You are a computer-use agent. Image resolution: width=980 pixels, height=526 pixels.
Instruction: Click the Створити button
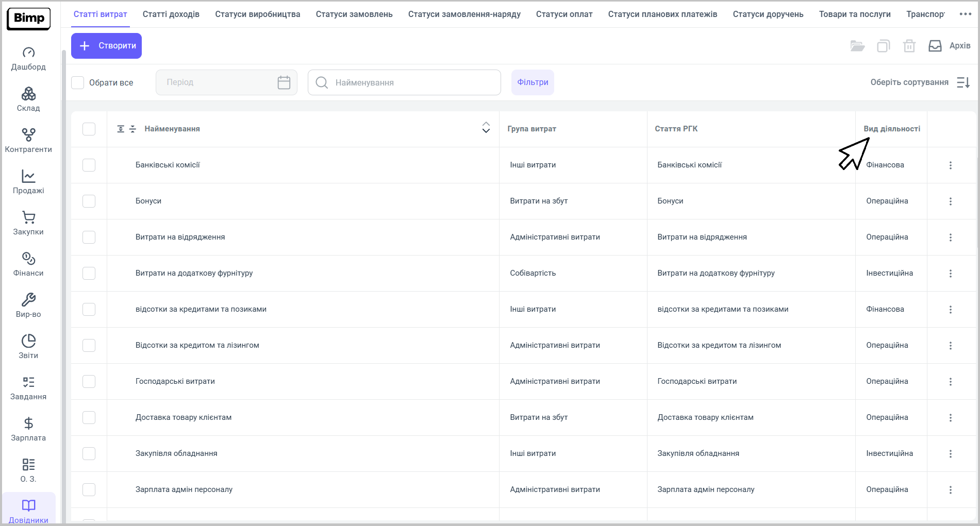tap(106, 46)
